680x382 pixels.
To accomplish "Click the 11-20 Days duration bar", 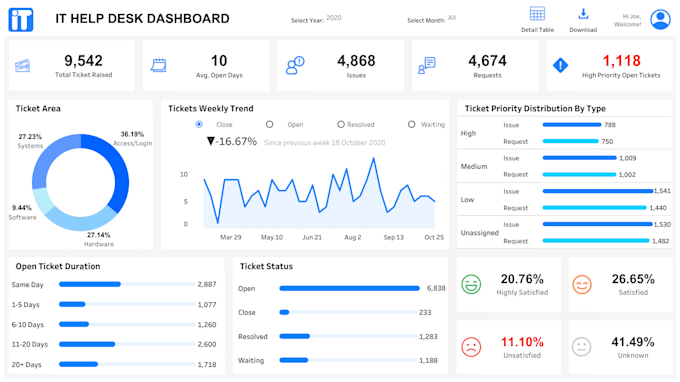I will pos(87,344).
